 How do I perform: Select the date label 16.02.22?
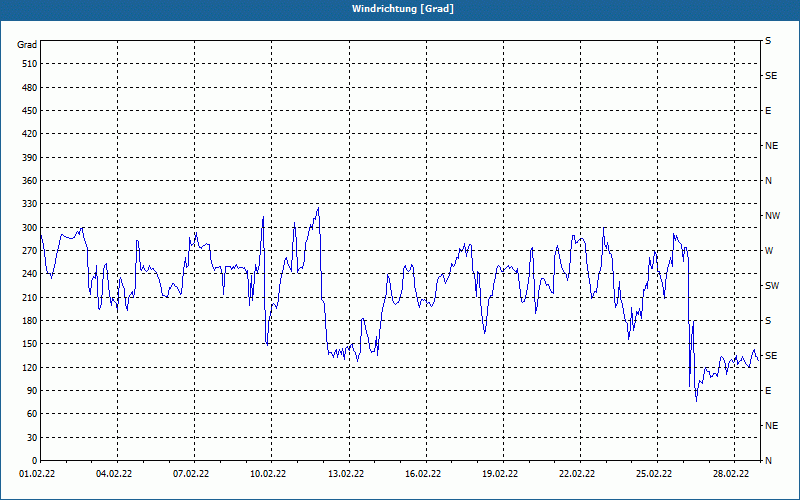click(423, 474)
